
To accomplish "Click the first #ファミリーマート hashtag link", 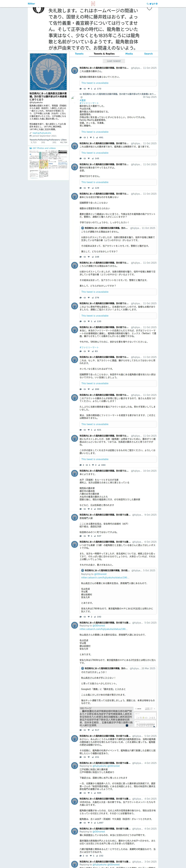I will (89, 103).
